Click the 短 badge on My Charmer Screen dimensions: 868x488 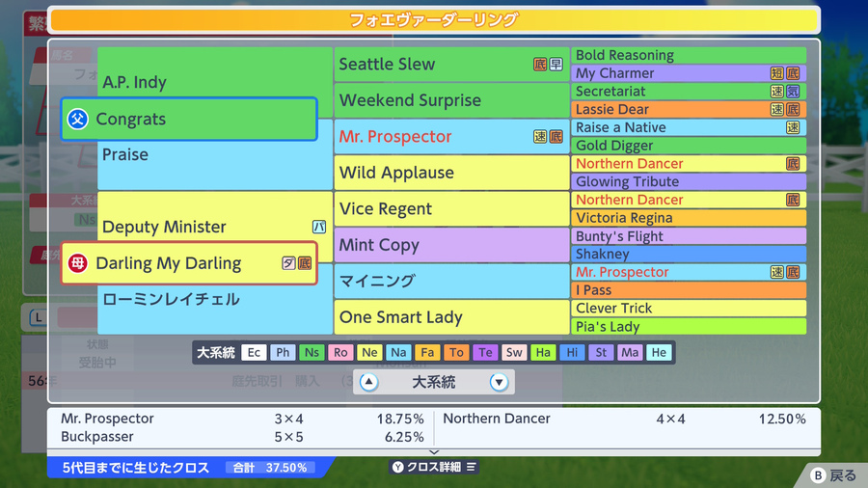click(776, 73)
